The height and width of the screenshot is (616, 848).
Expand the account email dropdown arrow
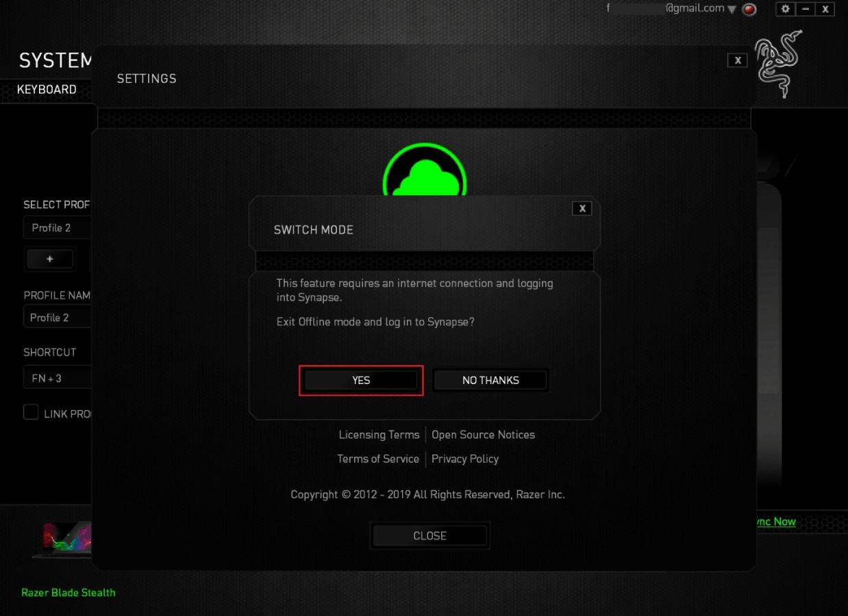[732, 10]
